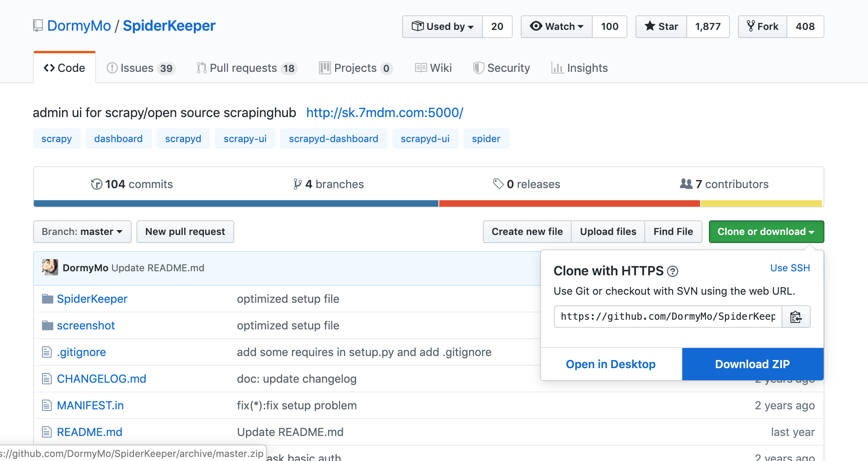Click DormyMo avatar in latest commit
The image size is (868, 461).
pyautogui.click(x=50, y=268)
